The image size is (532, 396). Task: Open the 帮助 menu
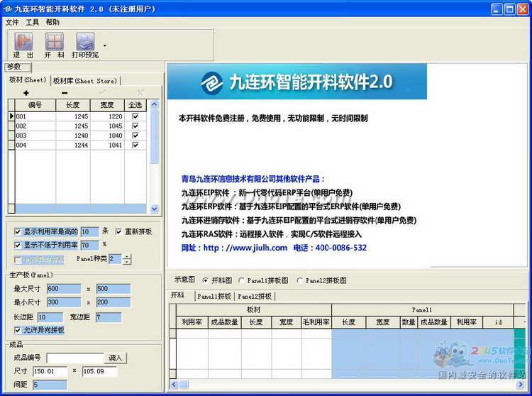coord(52,23)
